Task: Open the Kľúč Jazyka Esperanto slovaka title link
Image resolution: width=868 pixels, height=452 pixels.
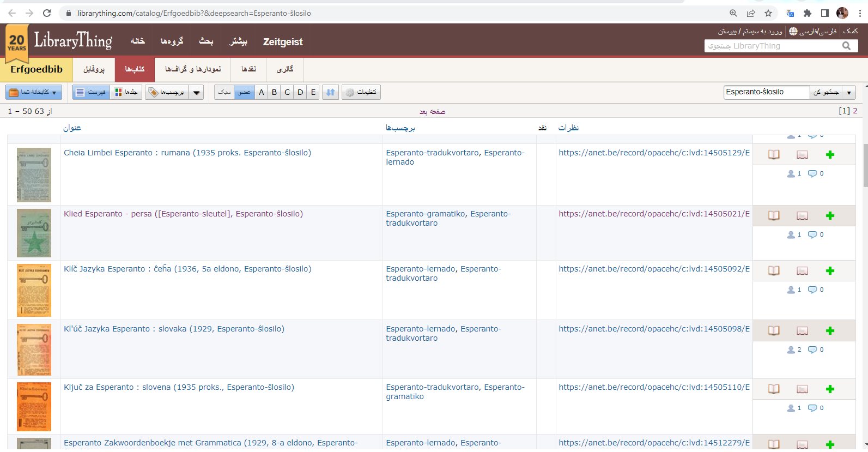Action: [174, 329]
